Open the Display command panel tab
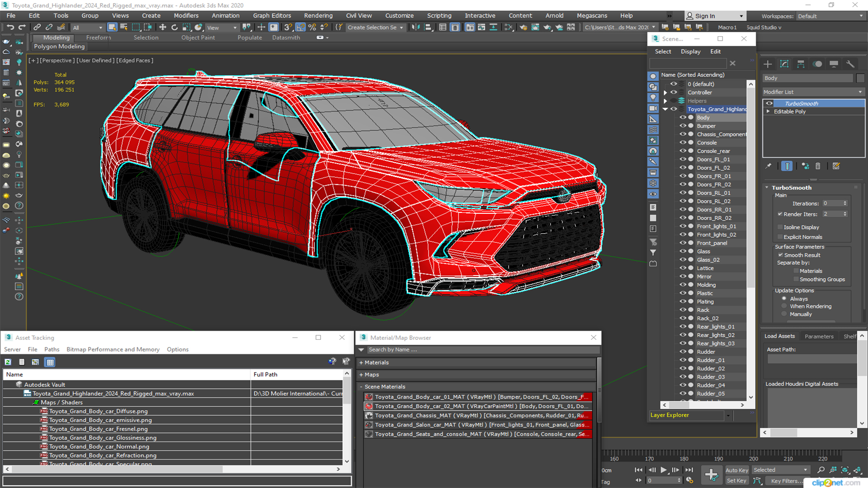Image resolution: width=868 pixels, height=488 pixels. click(x=834, y=64)
